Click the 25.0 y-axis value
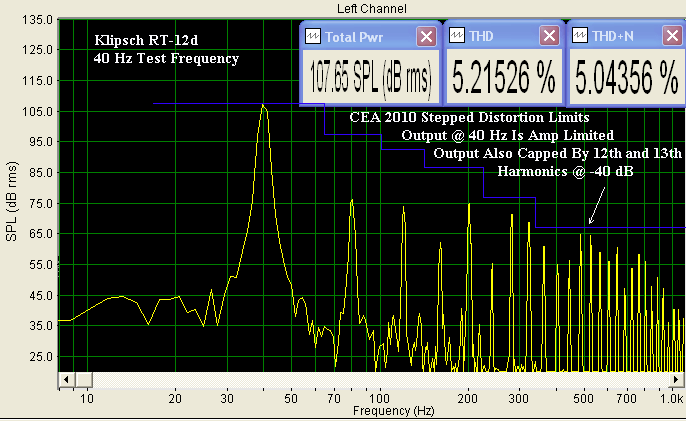Screen dimensions: 686x421 point(42,357)
